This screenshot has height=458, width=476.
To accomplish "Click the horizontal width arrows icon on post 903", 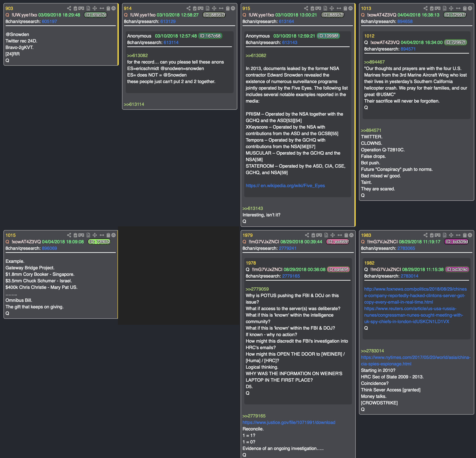I will [x=102, y=8].
